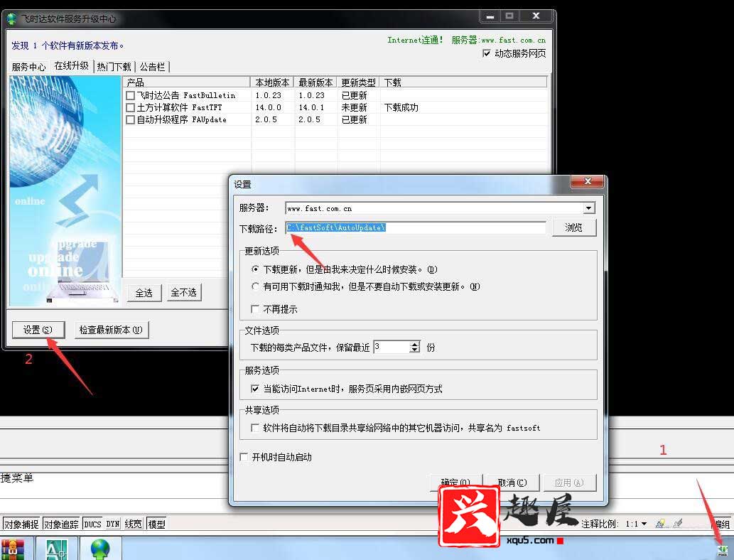Open the 服务器 server dropdown
The image size is (734, 560).
(589, 208)
